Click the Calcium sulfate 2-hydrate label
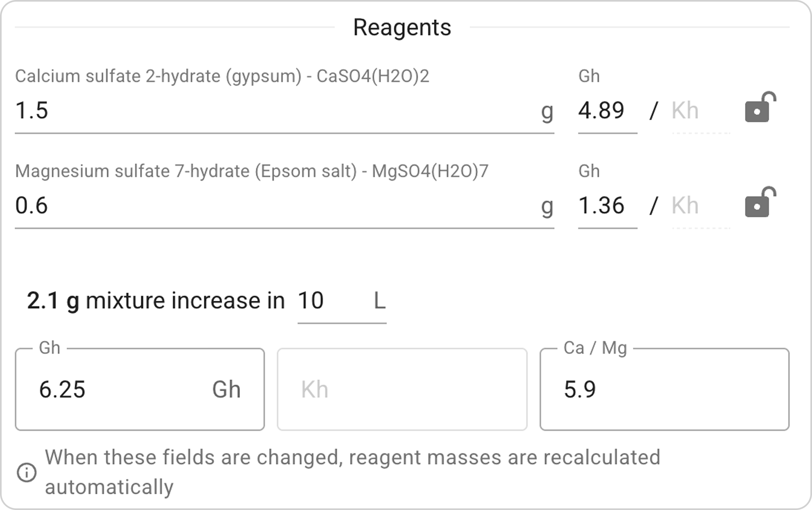 tap(222, 76)
